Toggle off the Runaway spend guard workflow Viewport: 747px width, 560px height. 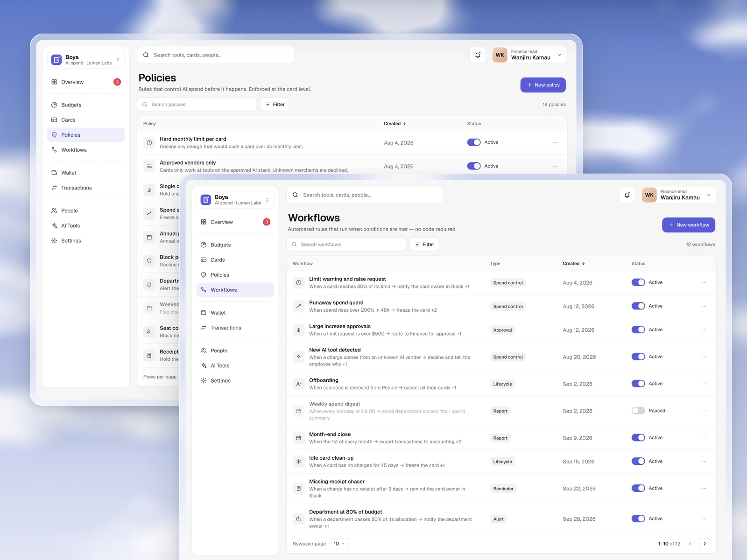tap(638, 306)
